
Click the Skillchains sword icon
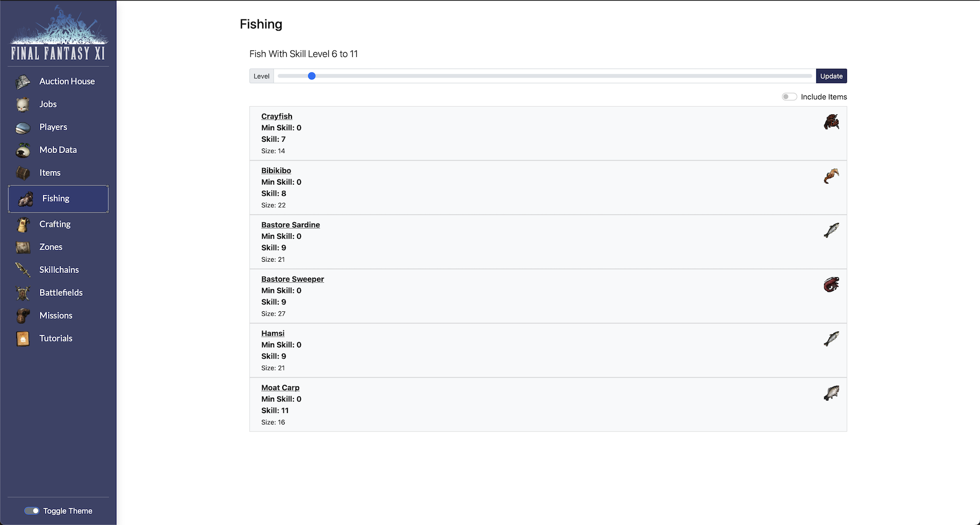click(23, 270)
